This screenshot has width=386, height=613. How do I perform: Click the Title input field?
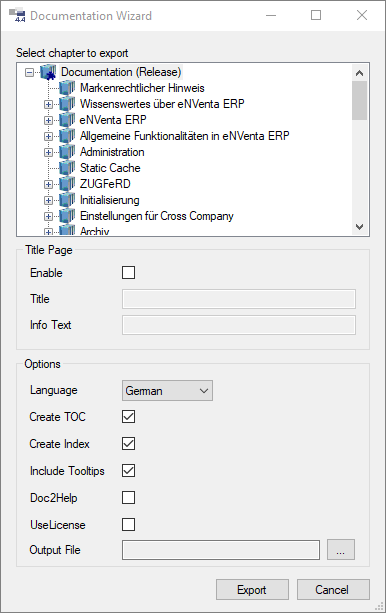(239, 299)
